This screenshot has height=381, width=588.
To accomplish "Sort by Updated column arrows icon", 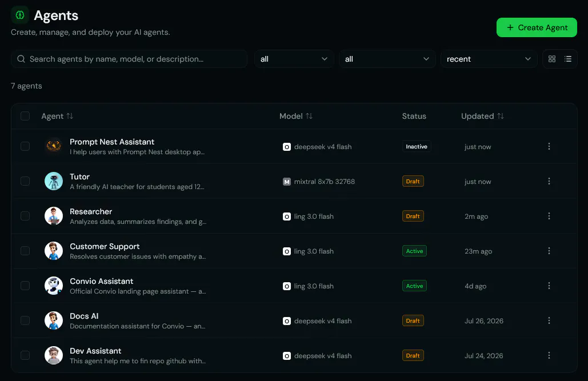I will point(500,116).
